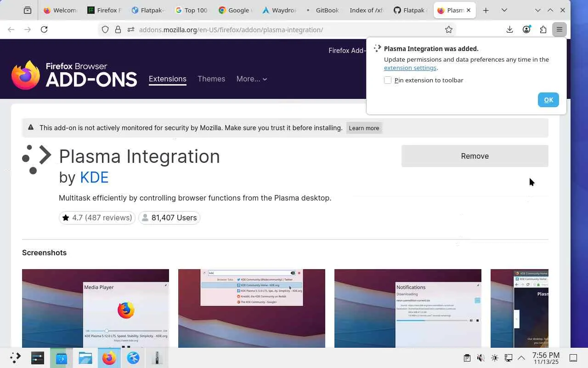The image size is (588, 368).
Task: Open the archive manager taskbar icon
Action: [x=157, y=358]
